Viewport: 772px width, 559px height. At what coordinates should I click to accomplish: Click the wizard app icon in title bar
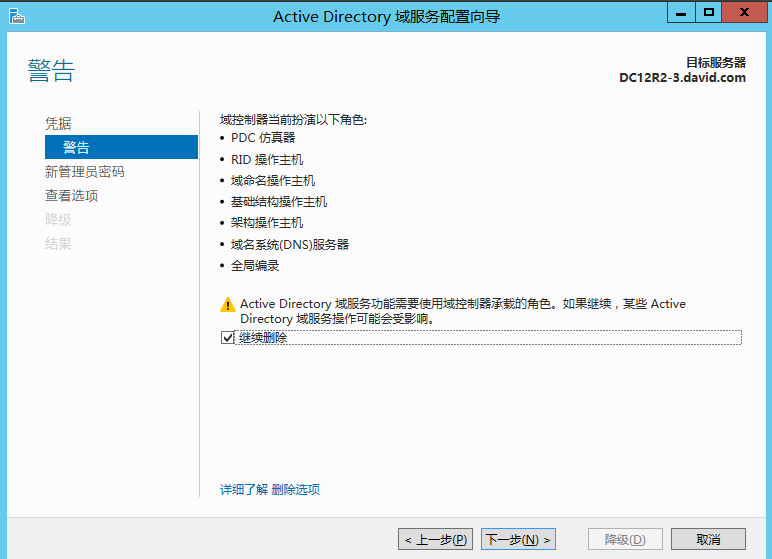coord(17,16)
